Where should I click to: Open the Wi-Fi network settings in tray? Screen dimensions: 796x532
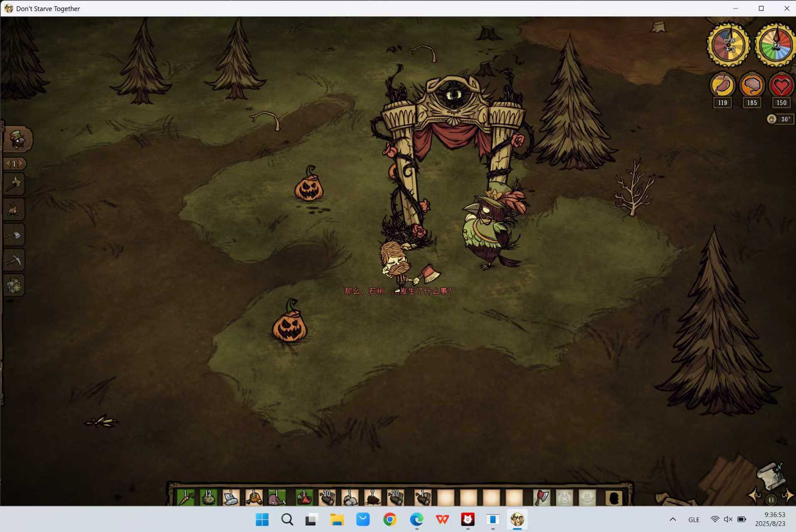point(715,520)
